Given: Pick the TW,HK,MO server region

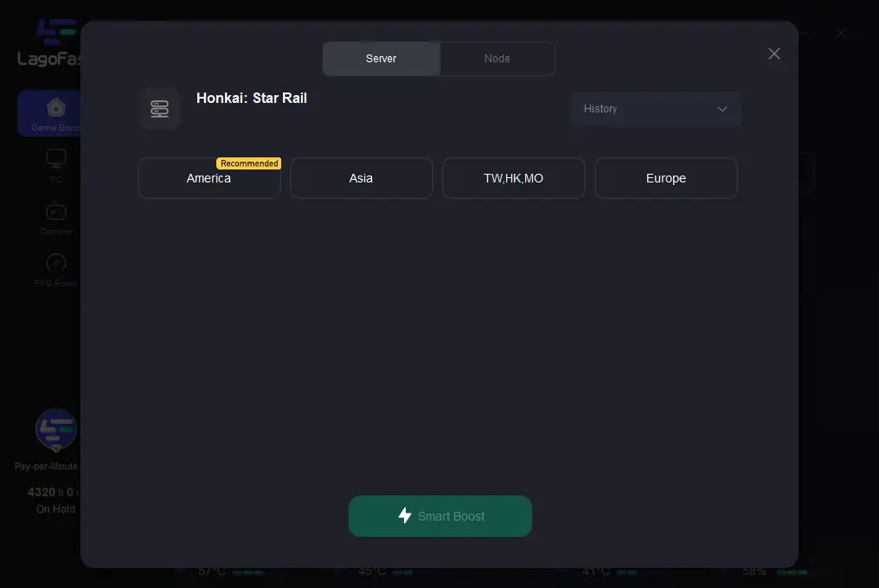Looking at the screenshot, I should click(513, 179).
